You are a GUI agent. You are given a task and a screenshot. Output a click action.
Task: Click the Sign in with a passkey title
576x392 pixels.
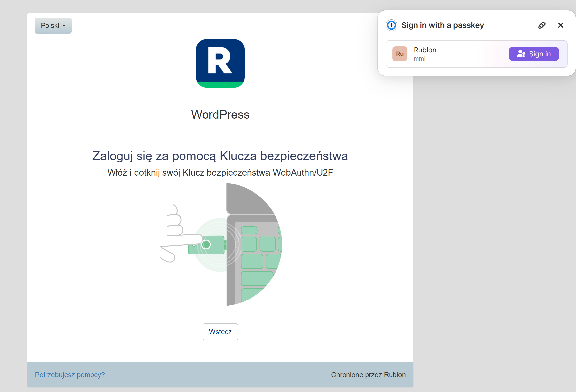click(x=442, y=25)
